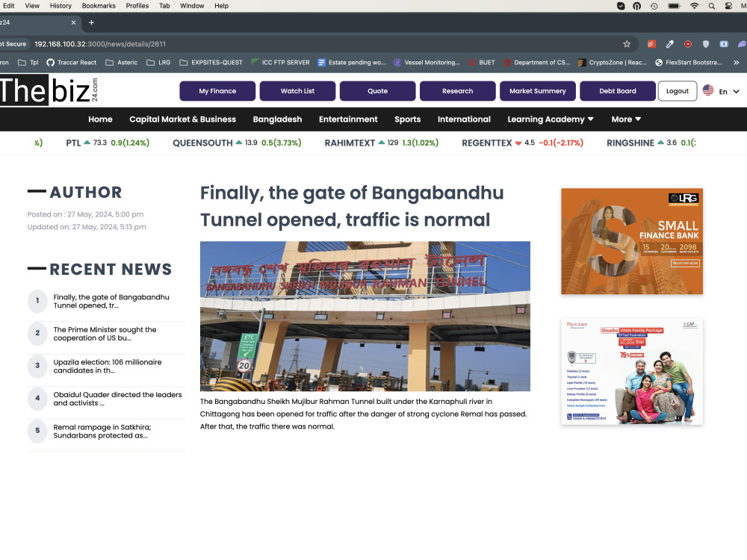Open Entertainment section
The height and width of the screenshot is (560, 747).
click(348, 119)
